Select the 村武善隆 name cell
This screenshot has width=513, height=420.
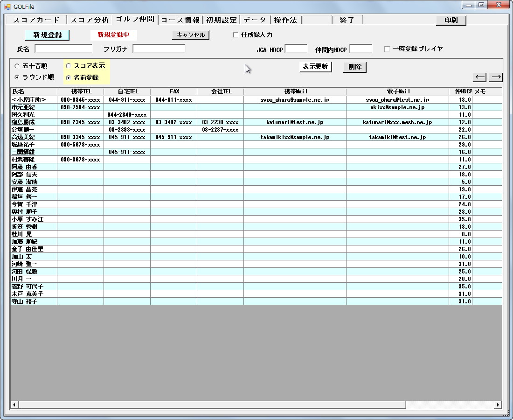click(34, 160)
